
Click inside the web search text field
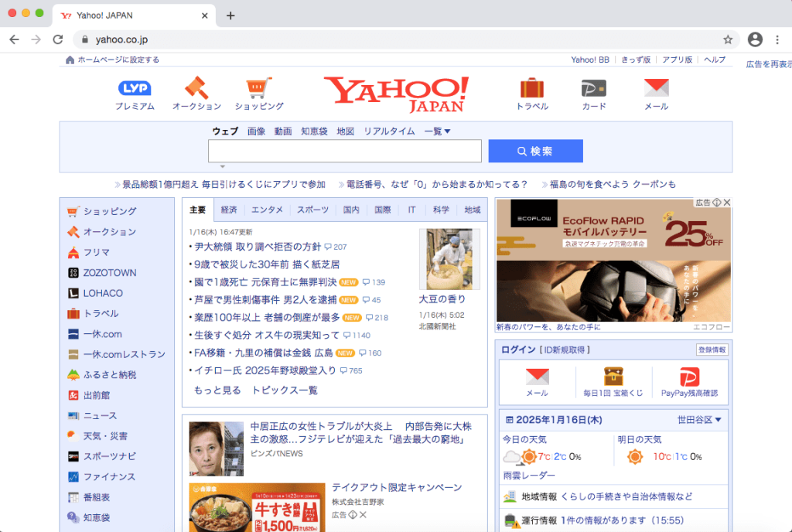344,151
